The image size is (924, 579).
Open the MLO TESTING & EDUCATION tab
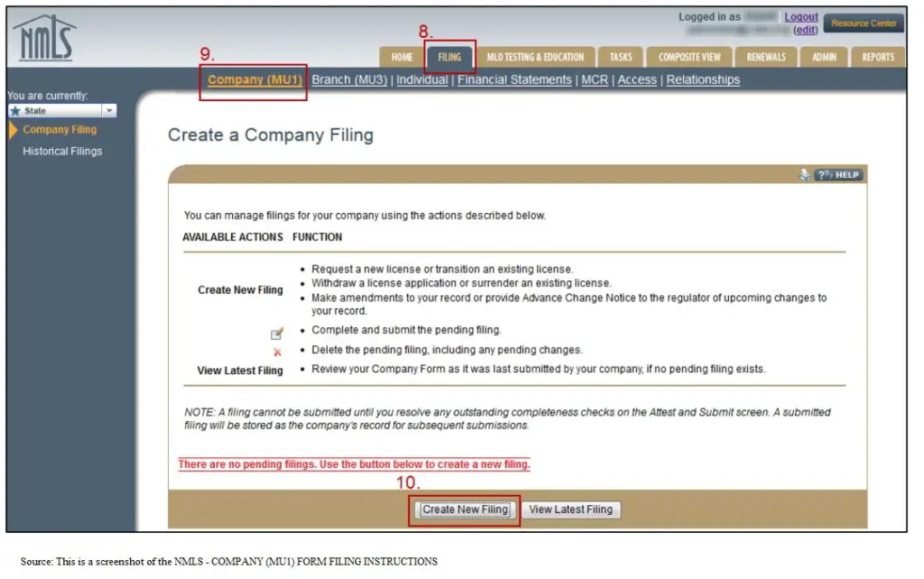(x=535, y=57)
